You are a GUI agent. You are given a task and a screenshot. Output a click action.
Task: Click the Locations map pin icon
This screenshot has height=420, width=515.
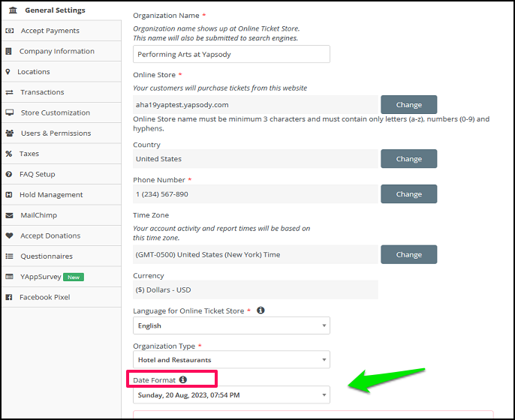point(8,71)
